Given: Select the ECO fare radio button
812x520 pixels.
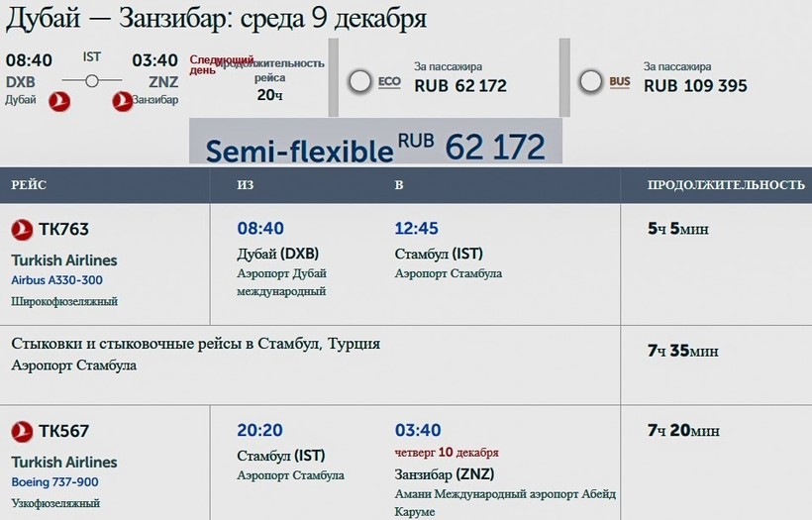Looking at the screenshot, I should (359, 82).
